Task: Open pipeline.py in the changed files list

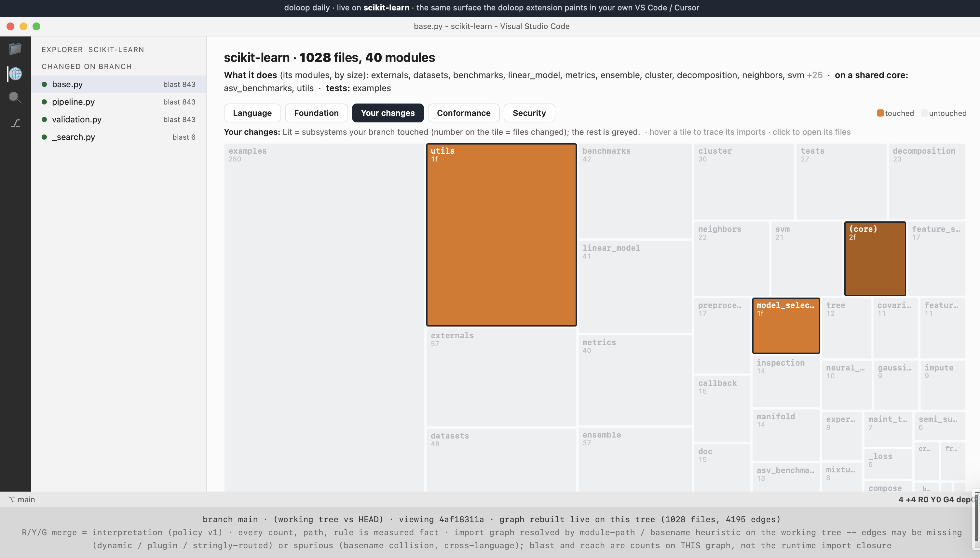Action: [x=119, y=102]
